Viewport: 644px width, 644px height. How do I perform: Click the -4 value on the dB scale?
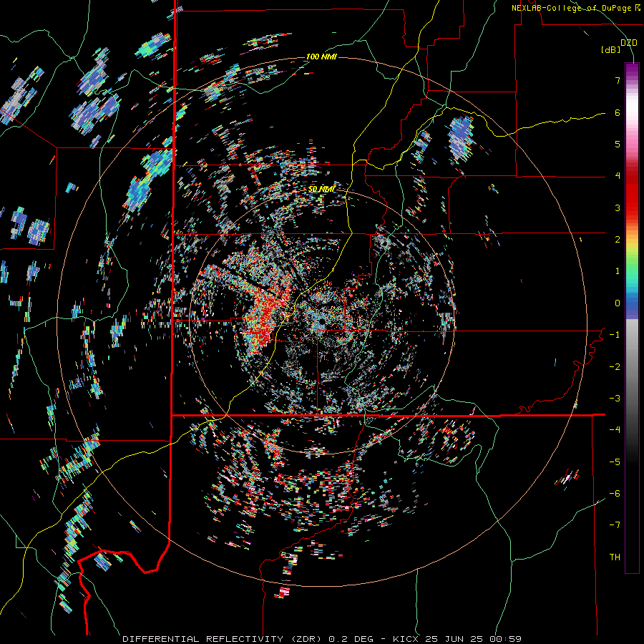point(615,430)
